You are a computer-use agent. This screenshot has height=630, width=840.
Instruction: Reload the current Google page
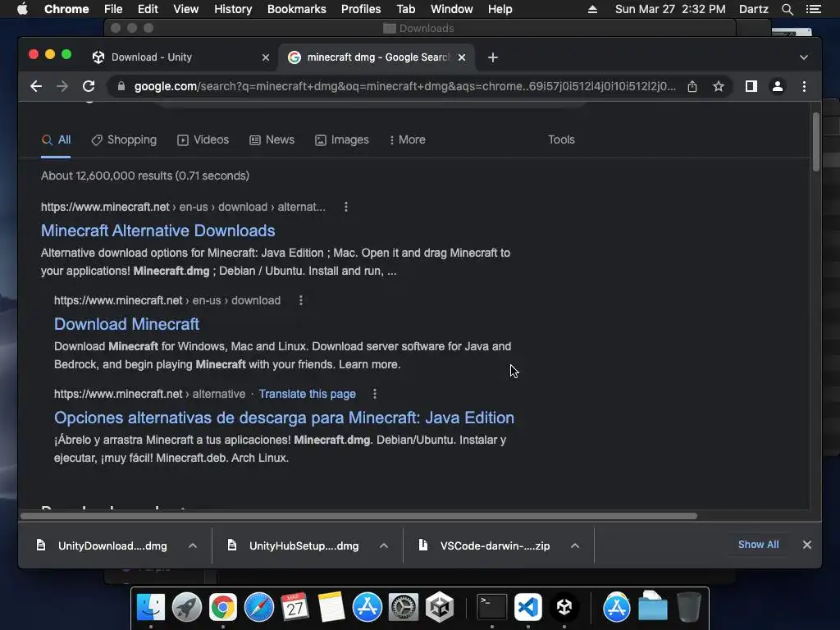pyautogui.click(x=89, y=86)
